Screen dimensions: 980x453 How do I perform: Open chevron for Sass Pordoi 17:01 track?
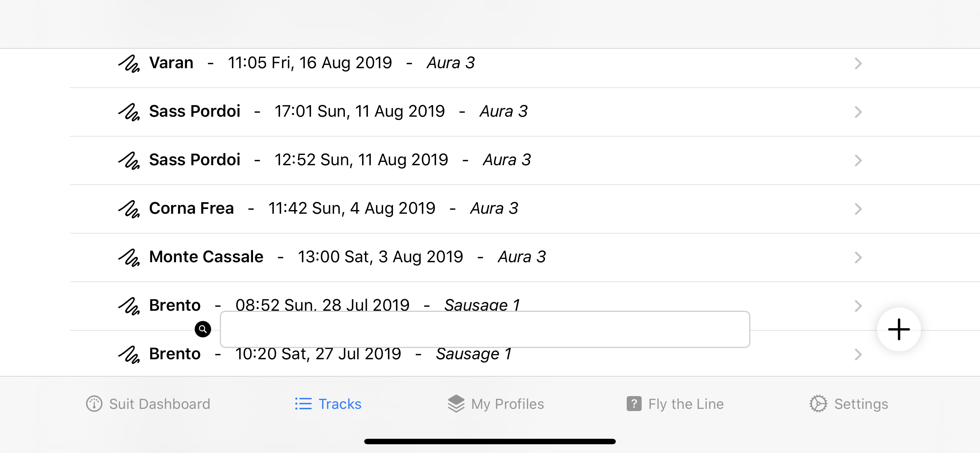tap(858, 112)
